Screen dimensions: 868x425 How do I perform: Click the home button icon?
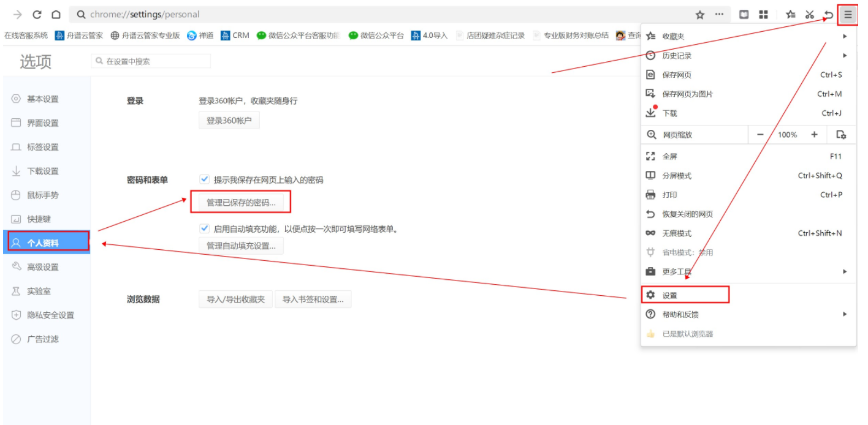click(56, 15)
